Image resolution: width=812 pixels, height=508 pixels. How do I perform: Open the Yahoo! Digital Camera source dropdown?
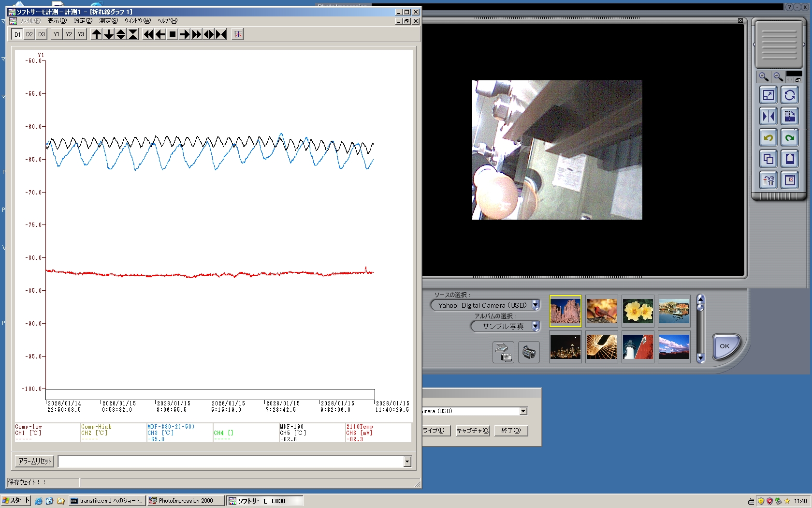[536, 305]
